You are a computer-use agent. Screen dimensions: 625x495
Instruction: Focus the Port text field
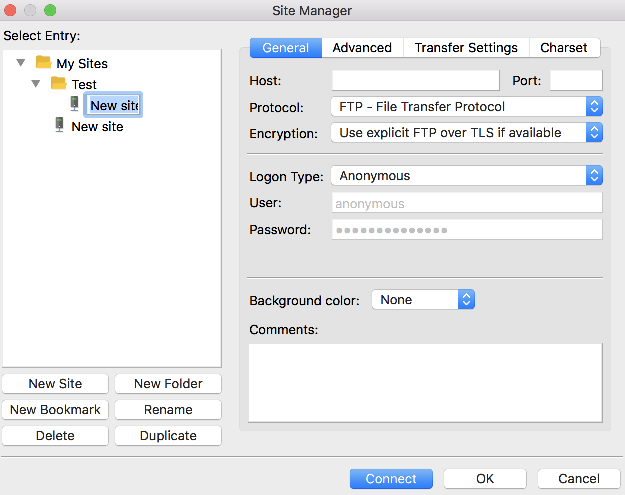point(576,80)
